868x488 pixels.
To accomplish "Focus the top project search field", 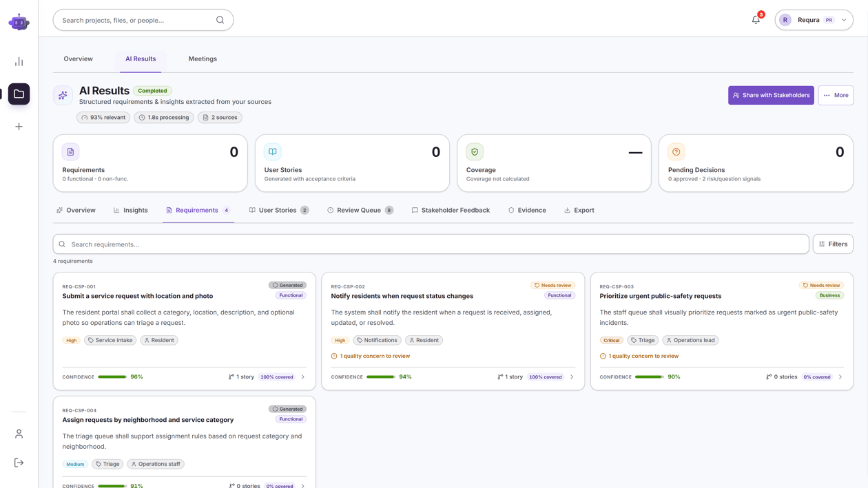I will (x=143, y=20).
